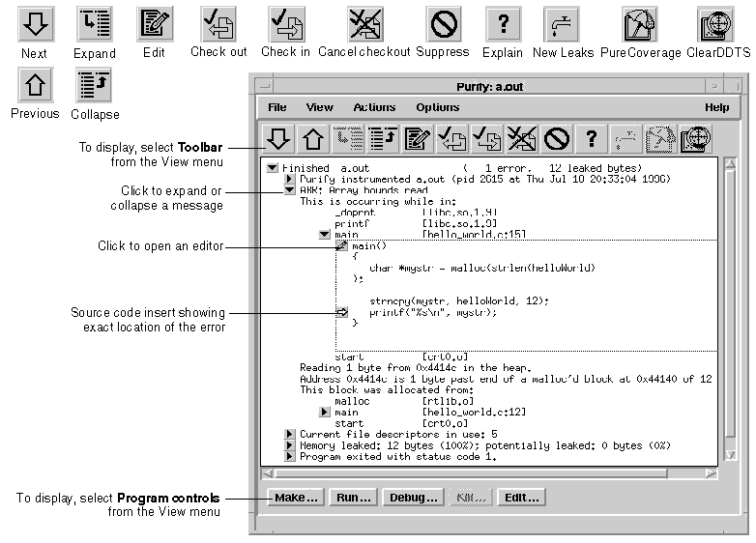Collapse the main [hello_world.c:15] source insert

[325, 235]
